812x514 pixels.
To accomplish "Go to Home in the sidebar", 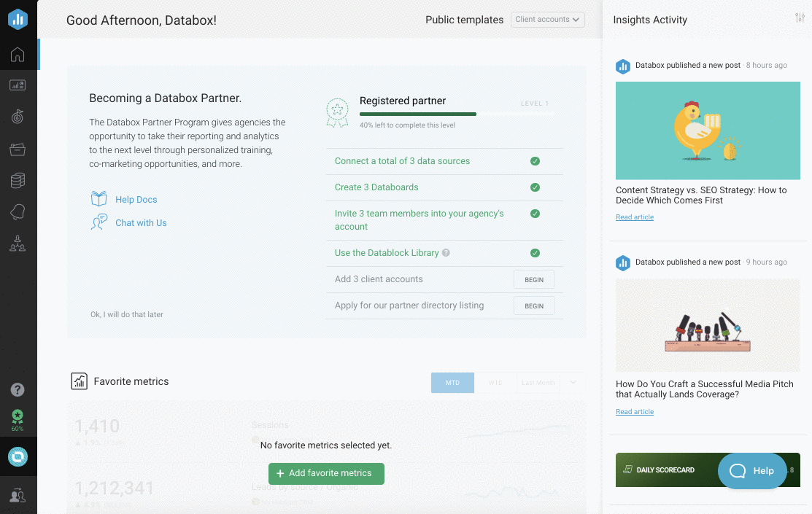I will [x=18, y=55].
